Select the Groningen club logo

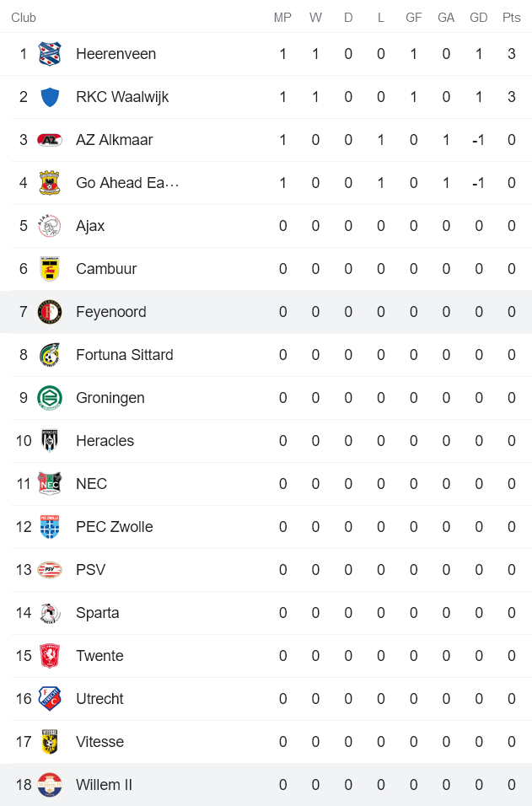tap(50, 397)
